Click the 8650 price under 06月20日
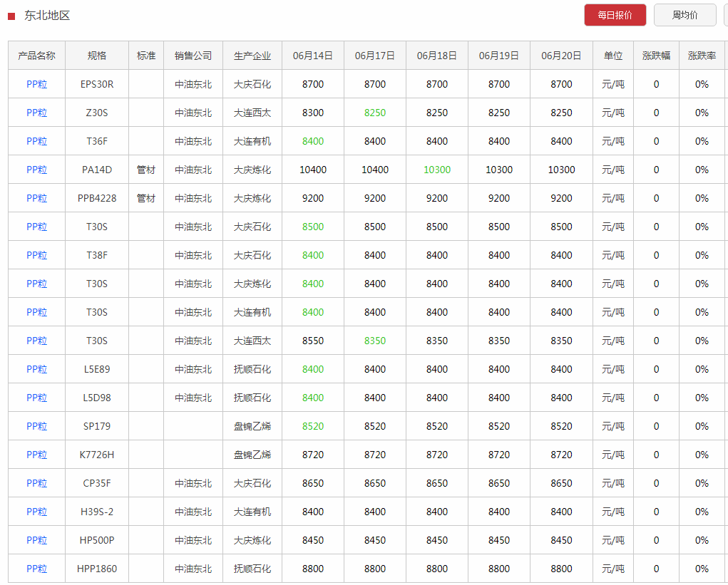 (x=561, y=483)
